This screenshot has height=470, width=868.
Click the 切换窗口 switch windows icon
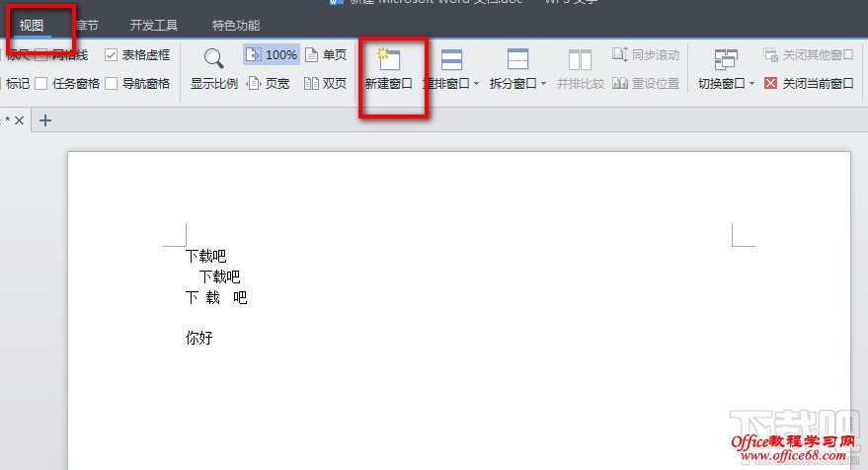726,60
